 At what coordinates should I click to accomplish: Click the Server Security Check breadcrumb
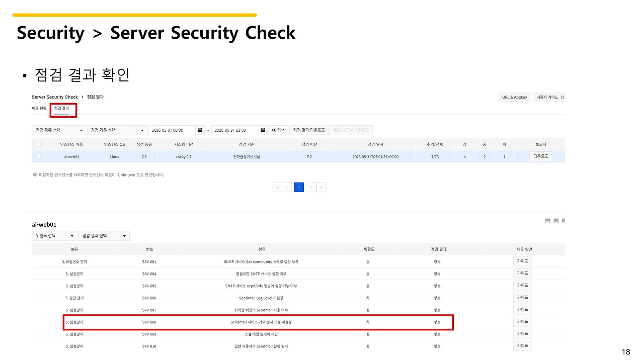55,97
